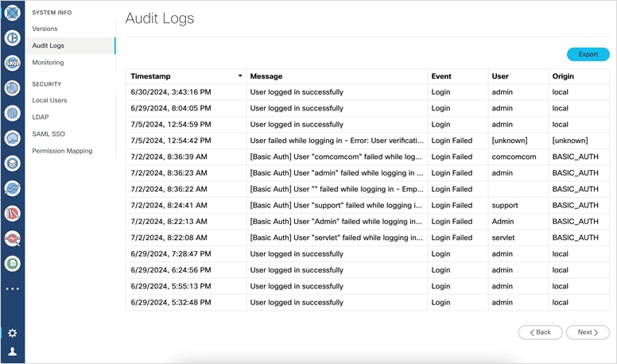617x364 pixels.
Task: Click the heartbeat magnifier icon in sidebar
Action: click(12, 238)
